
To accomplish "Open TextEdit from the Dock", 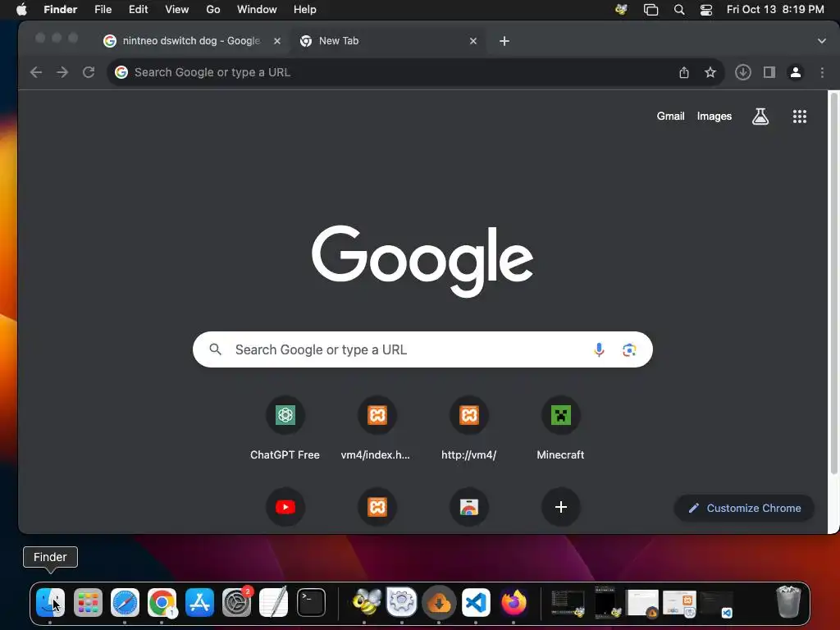I will tap(273, 602).
